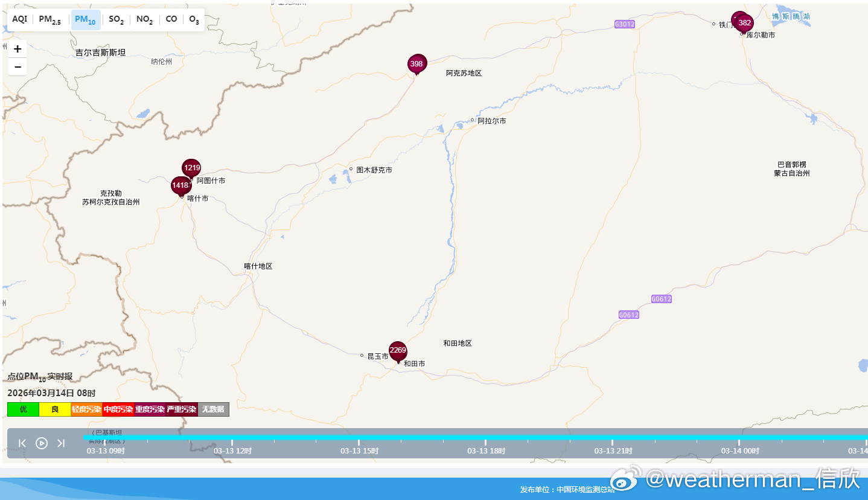The width and height of the screenshot is (868, 500).
Task: Click the green 优 legend swatch
Action: click(x=24, y=409)
